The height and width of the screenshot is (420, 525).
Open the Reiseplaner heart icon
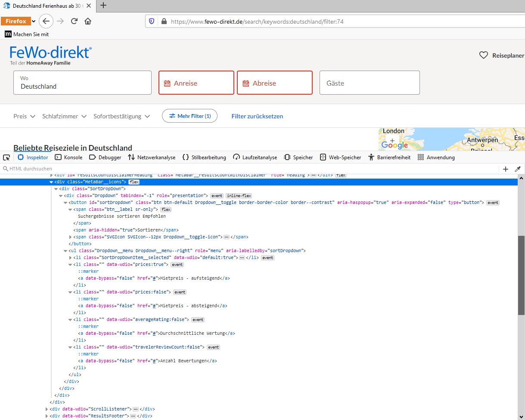click(484, 56)
